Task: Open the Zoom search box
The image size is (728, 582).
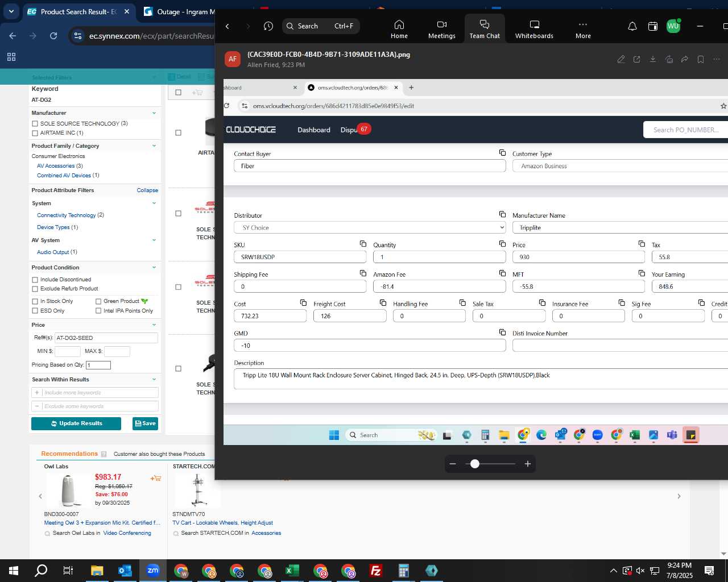Action: click(x=321, y=26)
